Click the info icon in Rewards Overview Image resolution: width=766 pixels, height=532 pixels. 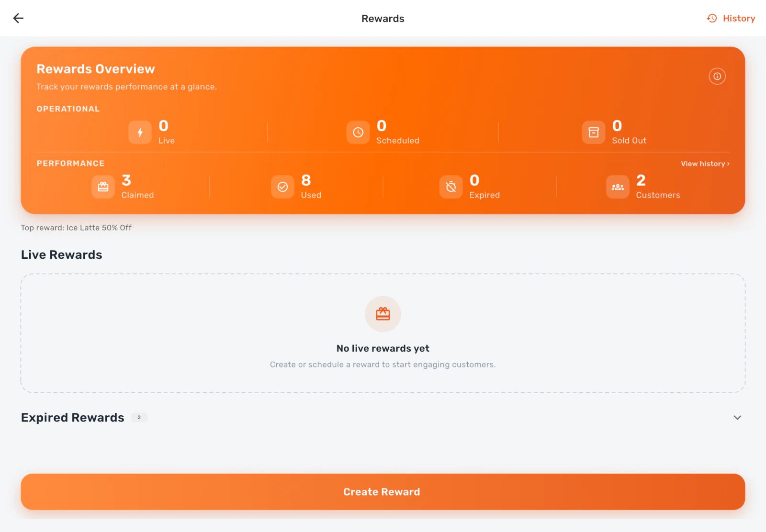tap(717, 76)
